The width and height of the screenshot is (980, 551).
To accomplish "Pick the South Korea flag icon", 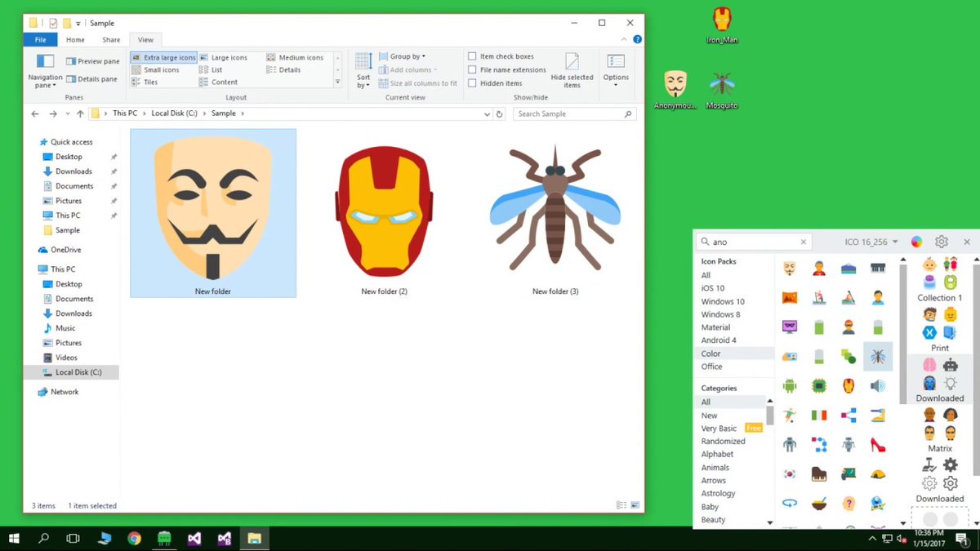I will coord(790,474).
